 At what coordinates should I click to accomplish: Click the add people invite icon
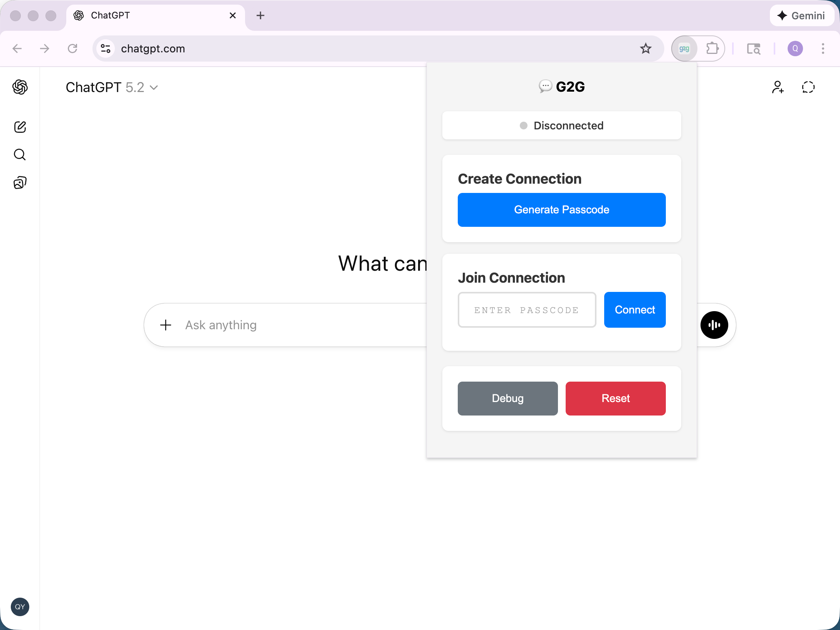tap(778, 87)
